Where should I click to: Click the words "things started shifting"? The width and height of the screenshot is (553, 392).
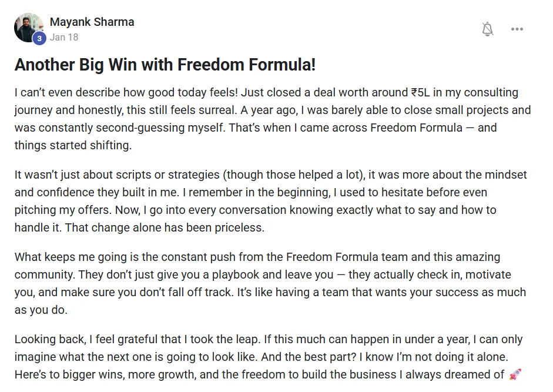coord(73,145)
